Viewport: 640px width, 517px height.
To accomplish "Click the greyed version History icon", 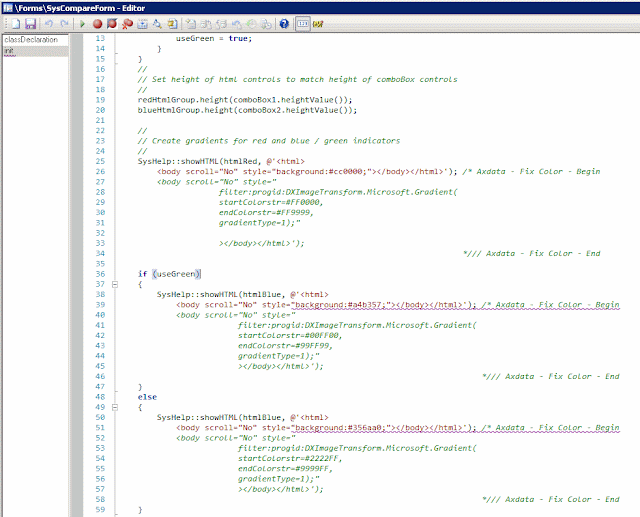I will click(266, 24).
